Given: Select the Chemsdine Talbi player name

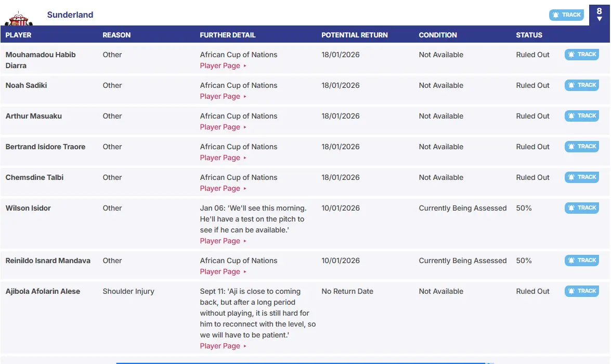Looking at the screenshot, I should [x=34, y=177].
